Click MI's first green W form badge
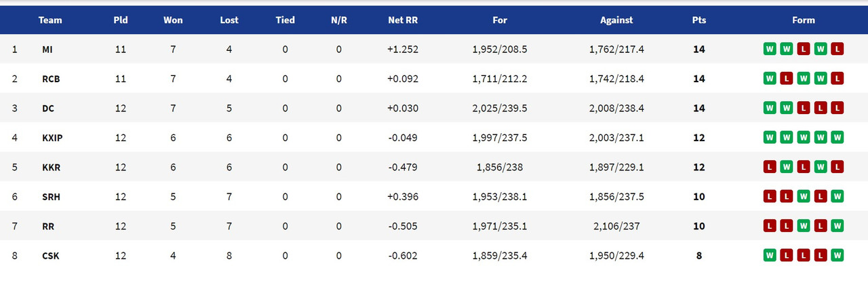 tap(770, 49)
